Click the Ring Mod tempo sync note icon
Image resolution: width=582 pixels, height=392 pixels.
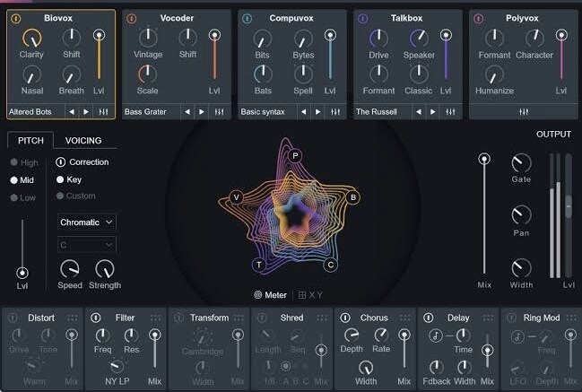click(x=517, y=336)
